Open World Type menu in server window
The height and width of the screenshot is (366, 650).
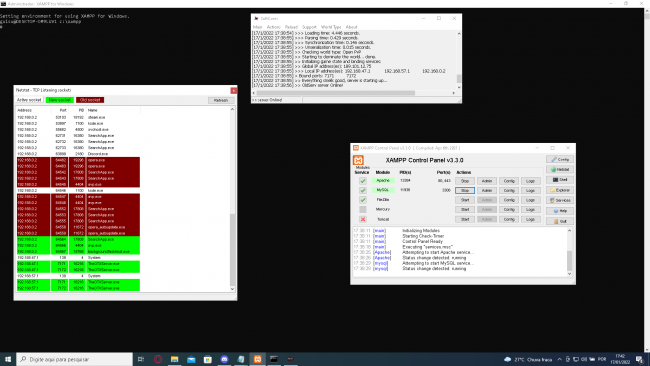point(331,27)
